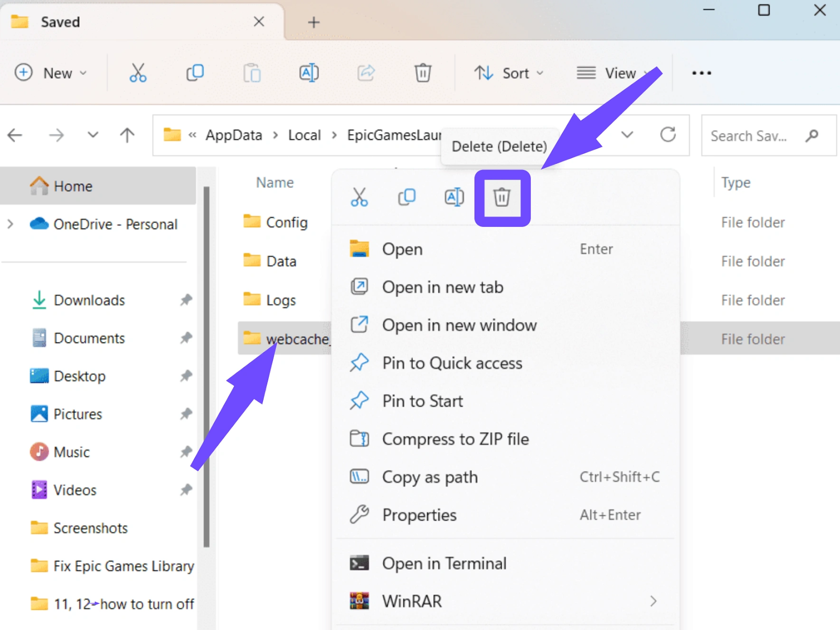Open the Sort dropdown
This screenshot has width=840, height=630.
[508, 73]
